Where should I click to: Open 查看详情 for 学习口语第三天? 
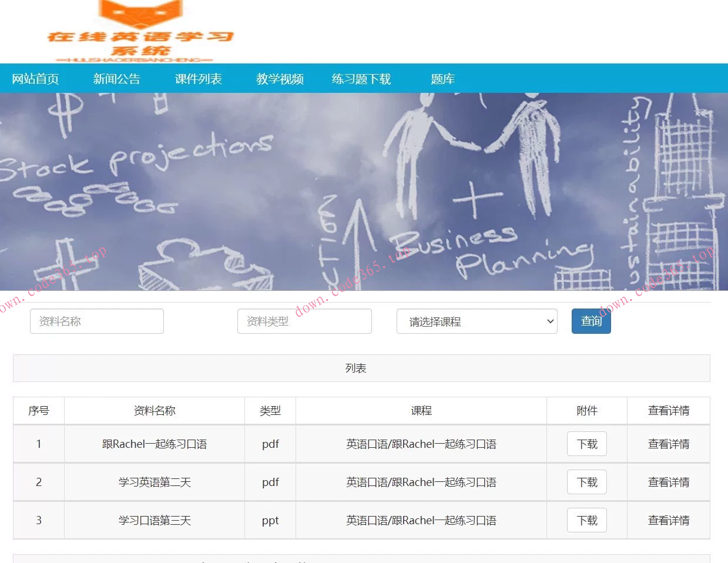(x=669, y=520)
